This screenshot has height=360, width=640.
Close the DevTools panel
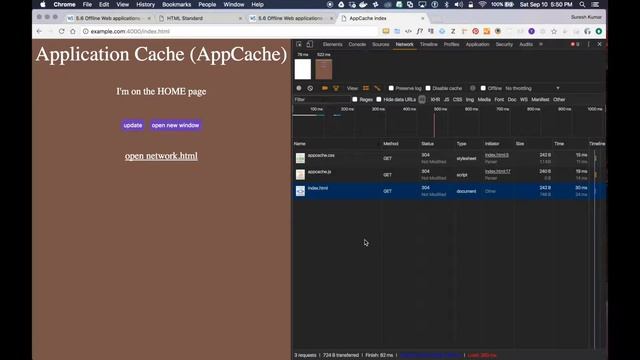pyautogui.click(x=600, y=44)
